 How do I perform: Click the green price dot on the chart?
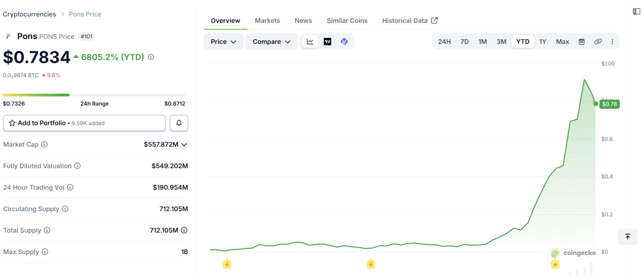pos(596,104)
